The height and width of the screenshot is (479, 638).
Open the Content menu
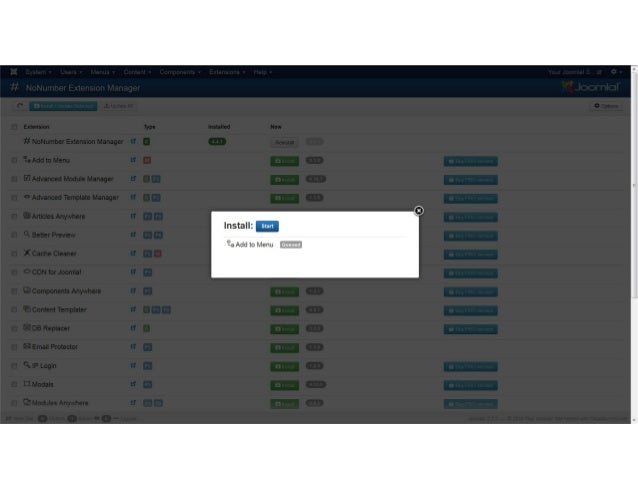tap(137, 72)
